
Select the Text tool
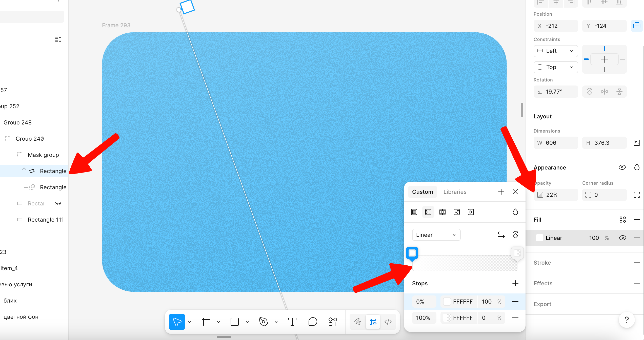coord(292,322)
